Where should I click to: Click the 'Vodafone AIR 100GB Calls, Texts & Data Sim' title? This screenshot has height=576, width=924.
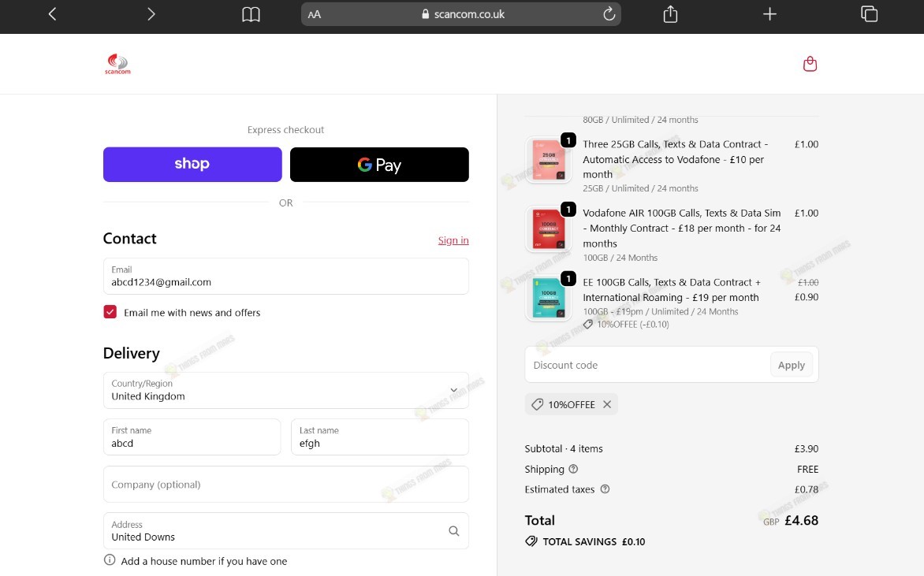682,228
